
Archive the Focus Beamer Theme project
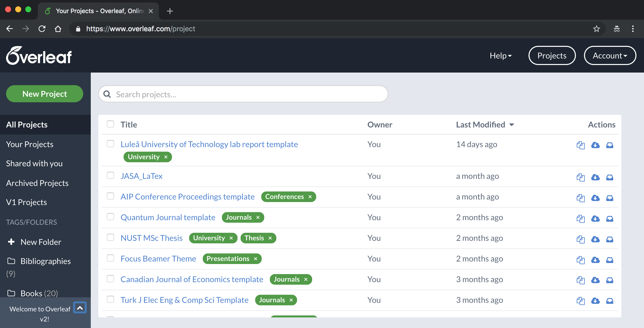click(x=610, y=260)
